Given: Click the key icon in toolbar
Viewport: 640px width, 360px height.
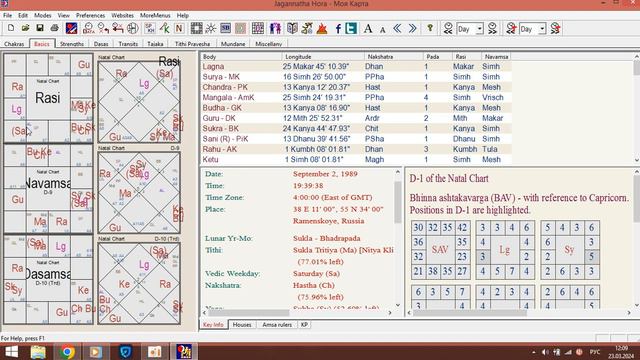Looking at the screenshot, I should click(430, 28).
